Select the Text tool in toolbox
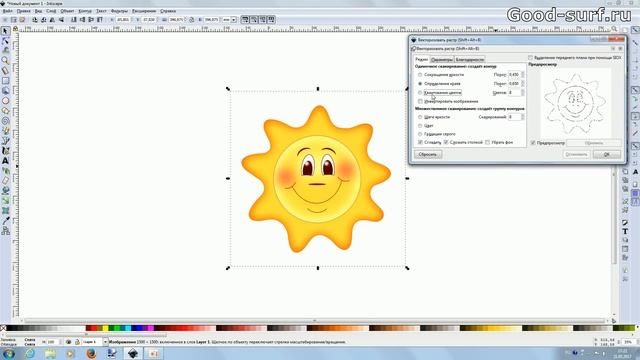The image size is (640, 360). [5, 161]
